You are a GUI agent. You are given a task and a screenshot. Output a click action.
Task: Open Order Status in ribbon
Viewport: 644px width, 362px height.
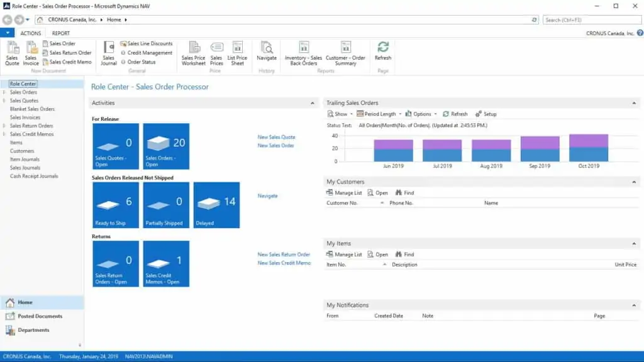click(138, 62)
